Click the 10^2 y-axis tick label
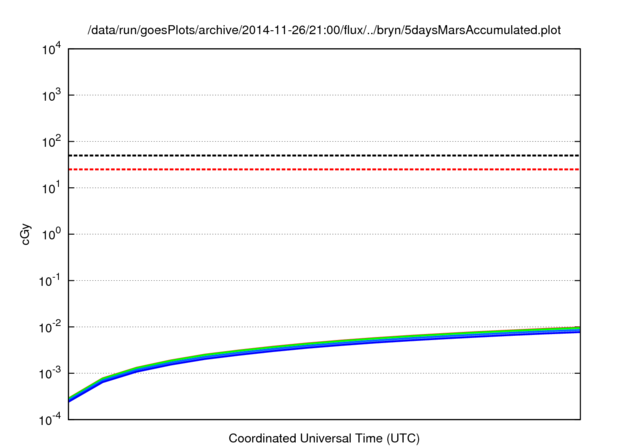Image resolution: width=640 pixels, height=448 pixels. point(51,142)
